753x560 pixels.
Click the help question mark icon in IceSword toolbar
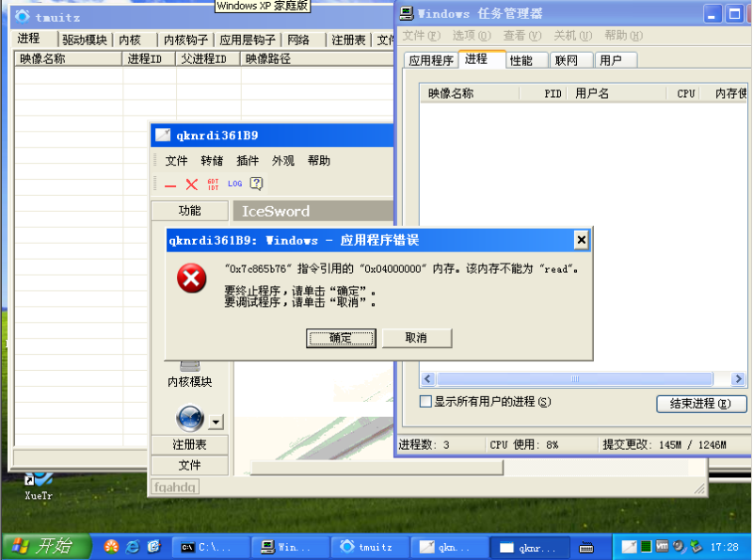click(256, 184)
